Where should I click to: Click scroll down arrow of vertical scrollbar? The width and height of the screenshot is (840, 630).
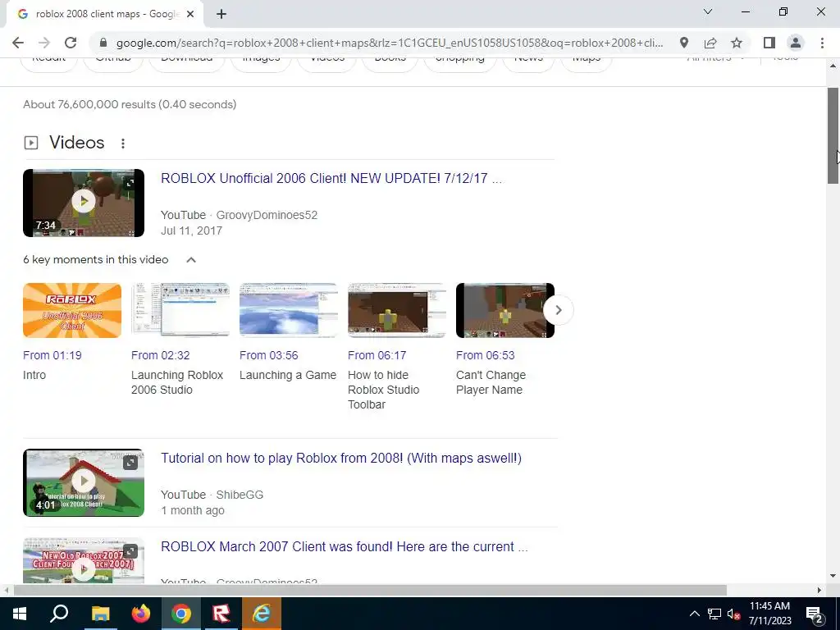click(x=833, y=576)
